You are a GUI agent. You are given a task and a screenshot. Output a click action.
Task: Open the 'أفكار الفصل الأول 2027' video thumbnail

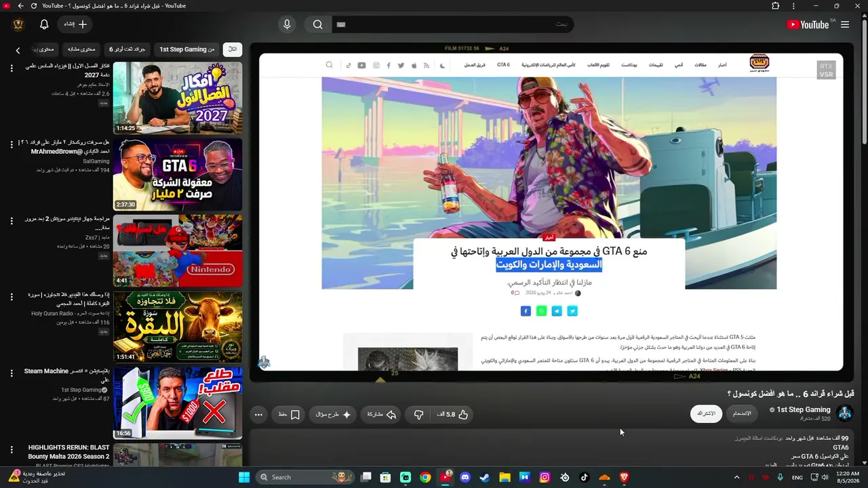point(178,98)
